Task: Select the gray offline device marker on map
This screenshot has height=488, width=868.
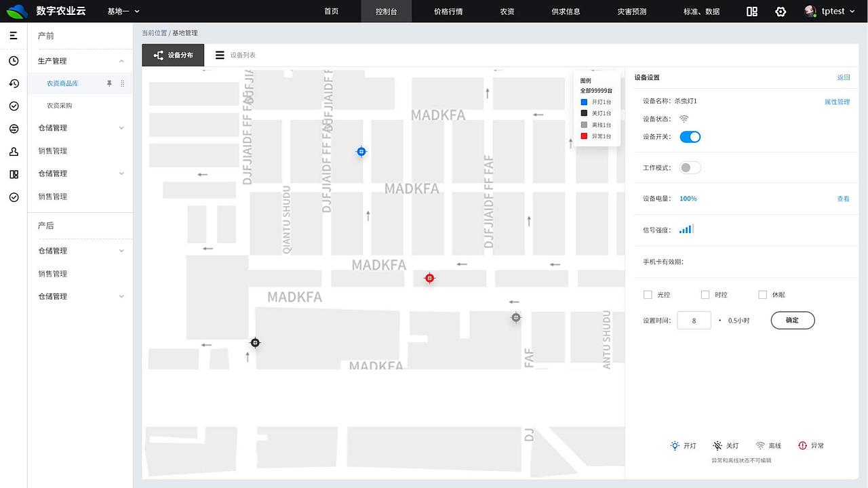Action: coord(516,317)
